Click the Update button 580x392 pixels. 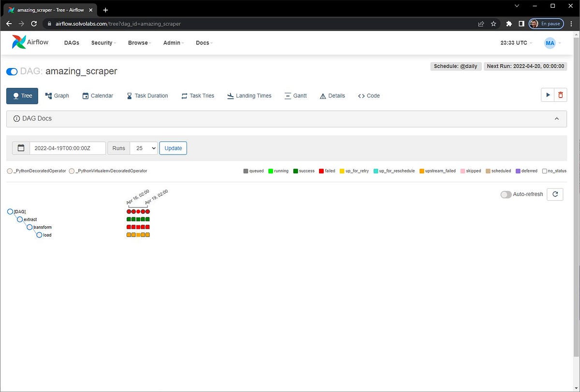(x=173, y=148)
